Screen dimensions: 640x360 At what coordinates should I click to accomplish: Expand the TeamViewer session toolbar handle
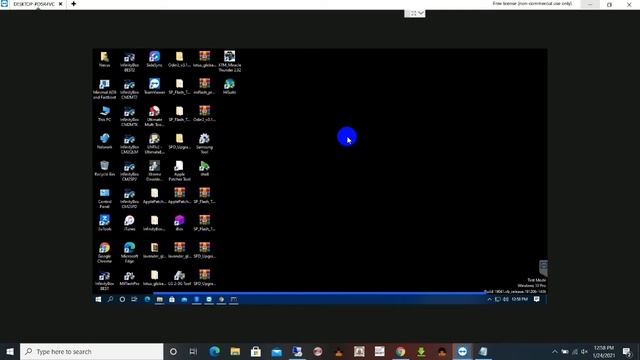(x=415, y=13)
